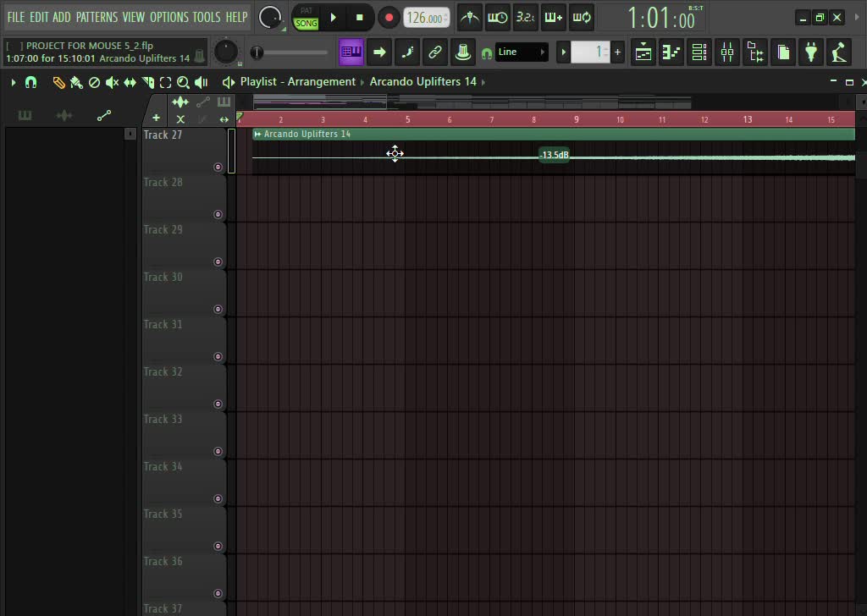Select the Zoom magnifier tool
867x616 pixels.
pos(183,82)
